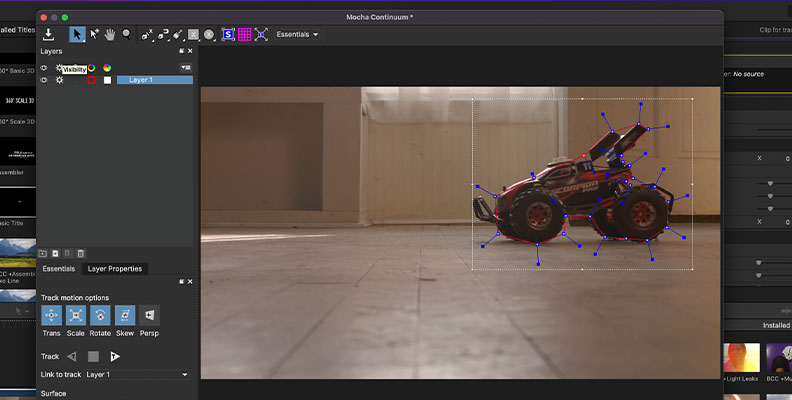Close the Essentials properties panel
The width and height of the screenshot is (792, 400).
(190, 282)
